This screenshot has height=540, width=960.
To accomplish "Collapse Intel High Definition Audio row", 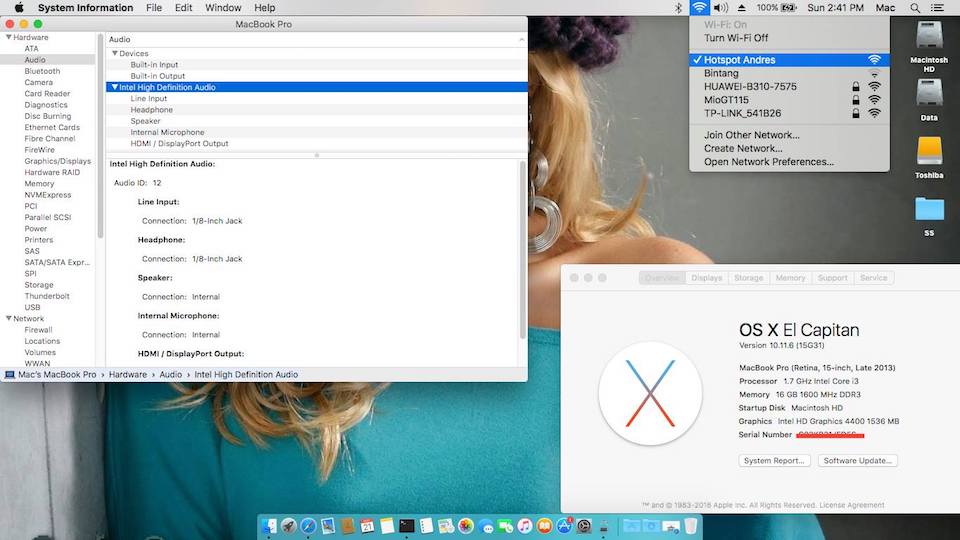I will [x=114, y=87].
